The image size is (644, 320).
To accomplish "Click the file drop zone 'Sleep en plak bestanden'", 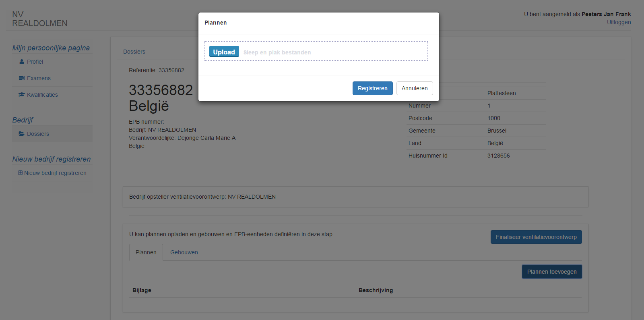I will [316, 51].
